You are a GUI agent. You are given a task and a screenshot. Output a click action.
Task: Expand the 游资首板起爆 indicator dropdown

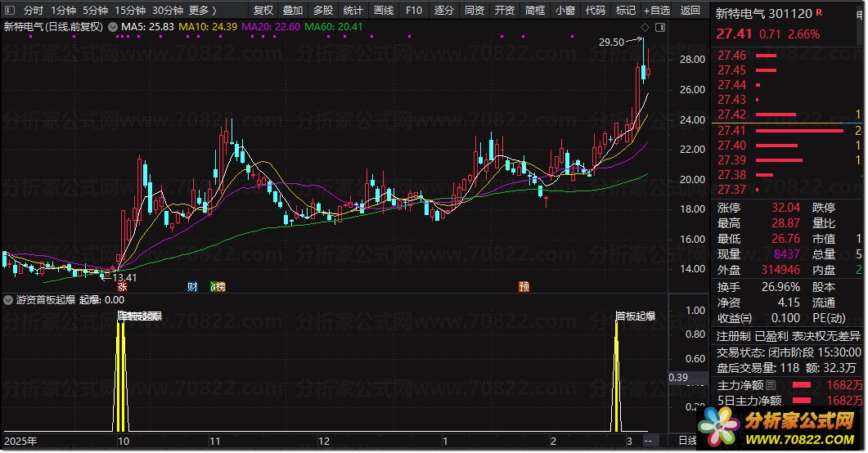click(8, 300)
